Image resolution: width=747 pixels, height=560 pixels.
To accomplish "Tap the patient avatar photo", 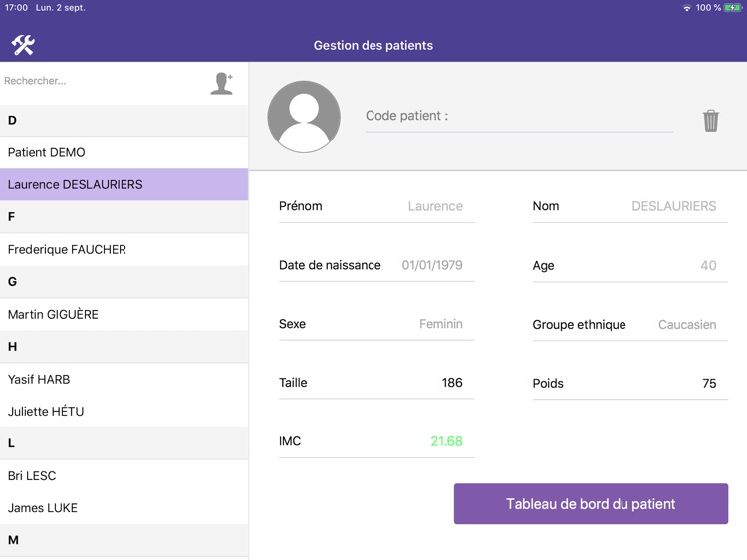I will coord(304,117).
